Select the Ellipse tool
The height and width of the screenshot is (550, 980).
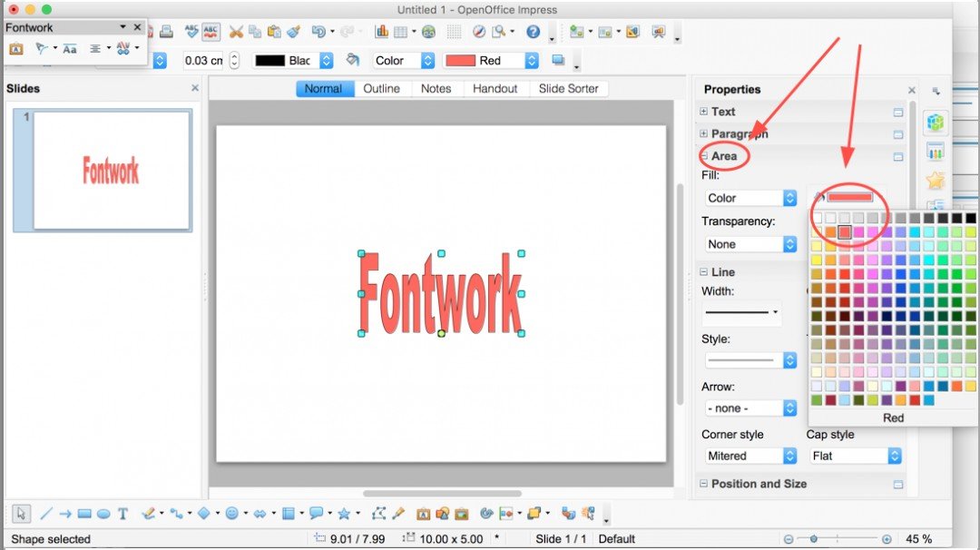click(x=104, y=514)
